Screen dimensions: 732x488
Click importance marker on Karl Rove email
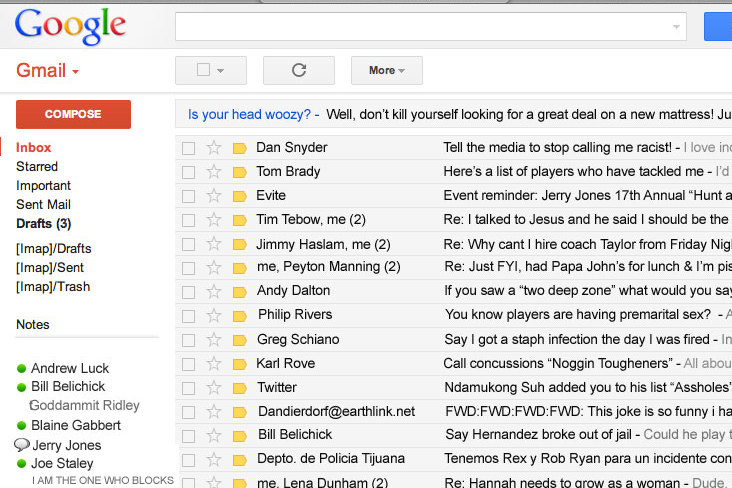[x=239, y=364]
